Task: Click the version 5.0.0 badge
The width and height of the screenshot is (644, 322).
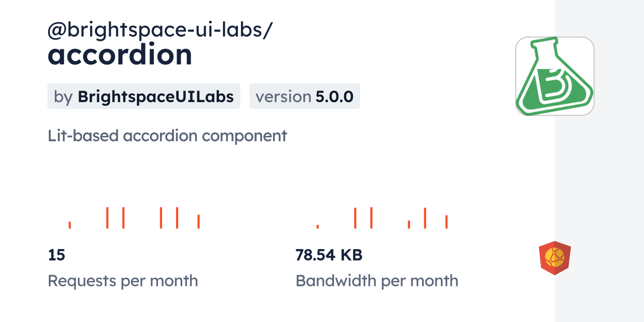Action: (304, 96)
